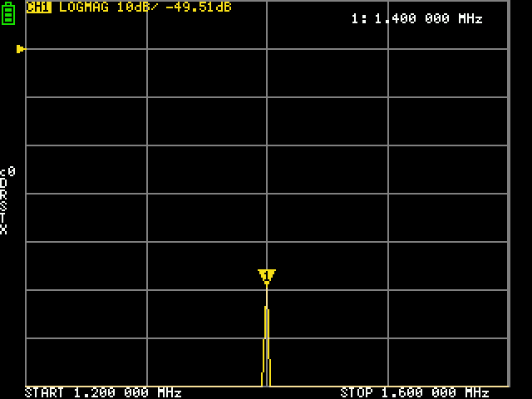Tap the yellow reference position arrow
532x399 pixels.
tap(21, 49)
